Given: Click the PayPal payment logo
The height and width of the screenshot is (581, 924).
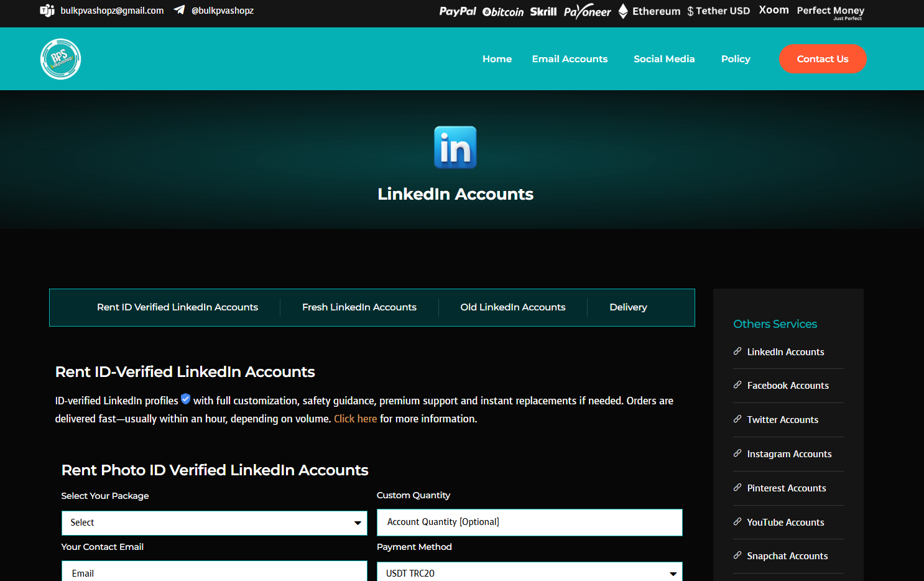Looking at the screenshot, I should point(458,11).
